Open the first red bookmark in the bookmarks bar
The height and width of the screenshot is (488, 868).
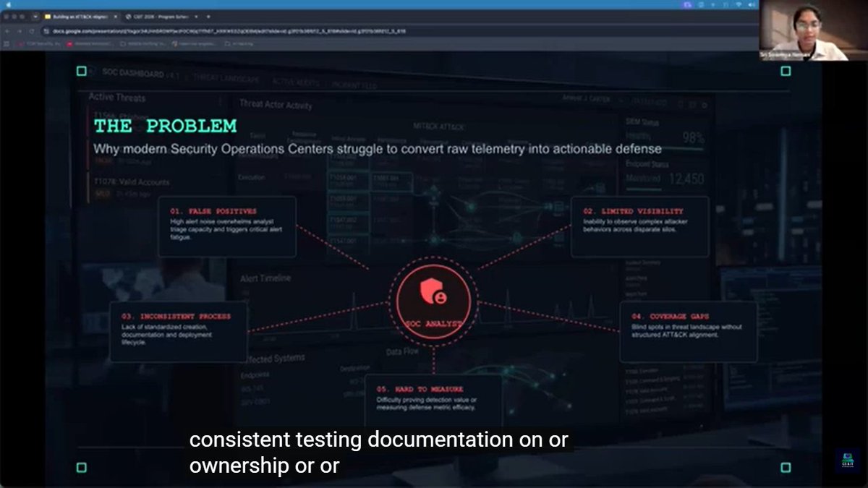click(x=40, y=43)
